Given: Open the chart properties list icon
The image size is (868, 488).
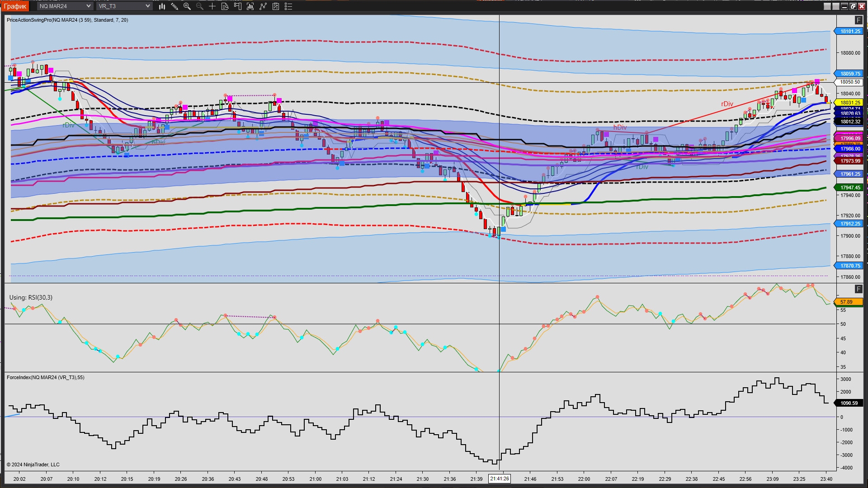Looking at the screenshot, I should coord(288,6).
